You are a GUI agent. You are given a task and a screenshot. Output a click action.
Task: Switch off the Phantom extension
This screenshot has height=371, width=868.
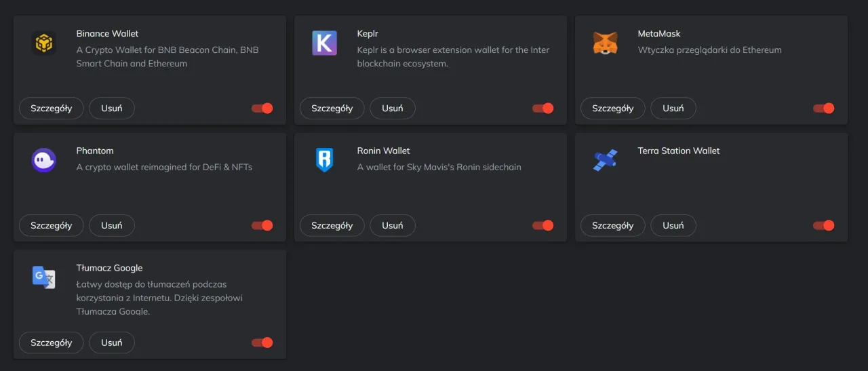[x=262, y=226]
